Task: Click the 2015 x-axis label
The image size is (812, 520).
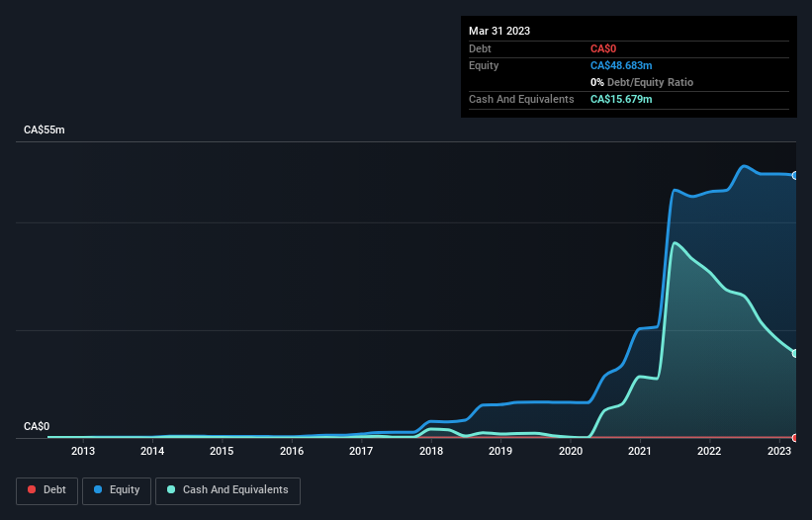Action: 222,451
